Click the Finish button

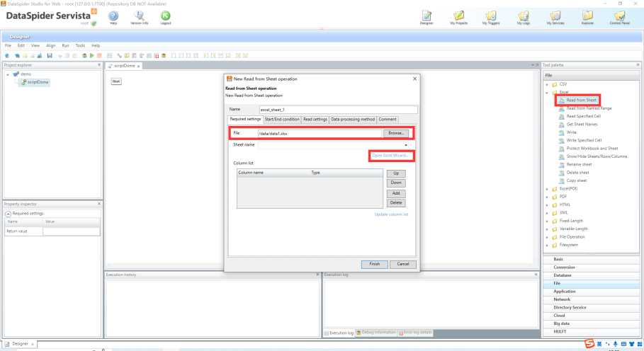point(375,264)
